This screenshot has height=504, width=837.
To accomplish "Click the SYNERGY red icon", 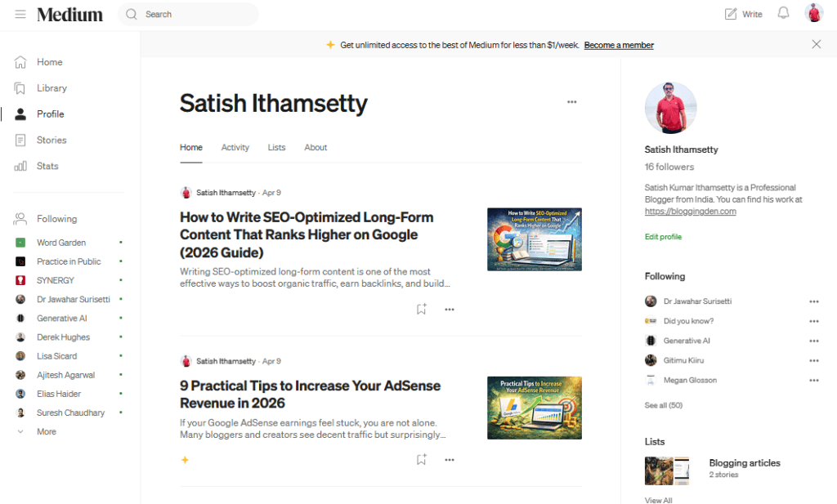I will pyautogui.click(x=20, y=280).
